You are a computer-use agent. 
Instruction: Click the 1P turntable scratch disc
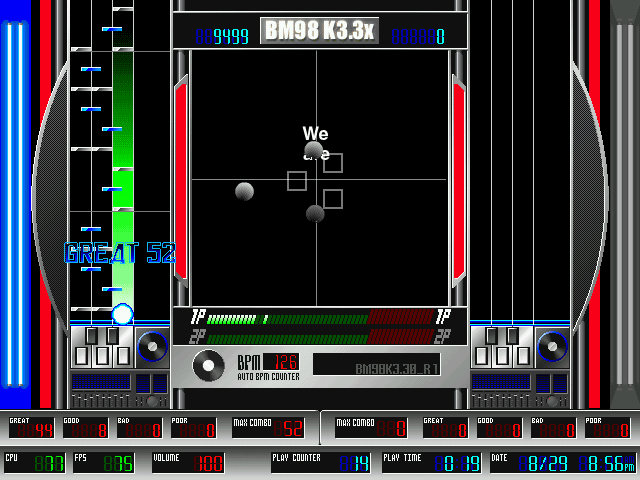tap(152, 347)
